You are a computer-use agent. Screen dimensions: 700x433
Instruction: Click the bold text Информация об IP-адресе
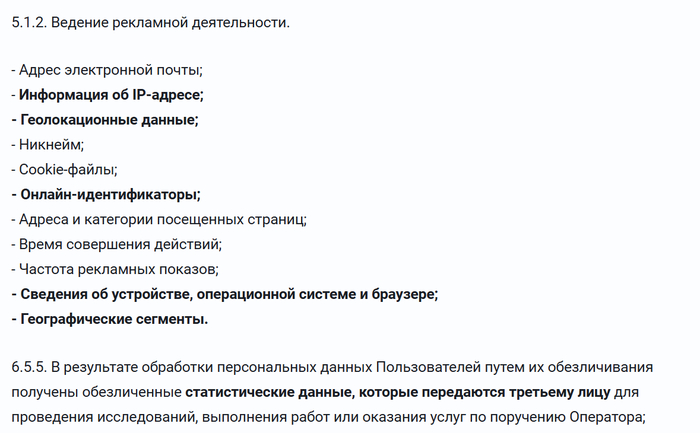click(111, 95)
